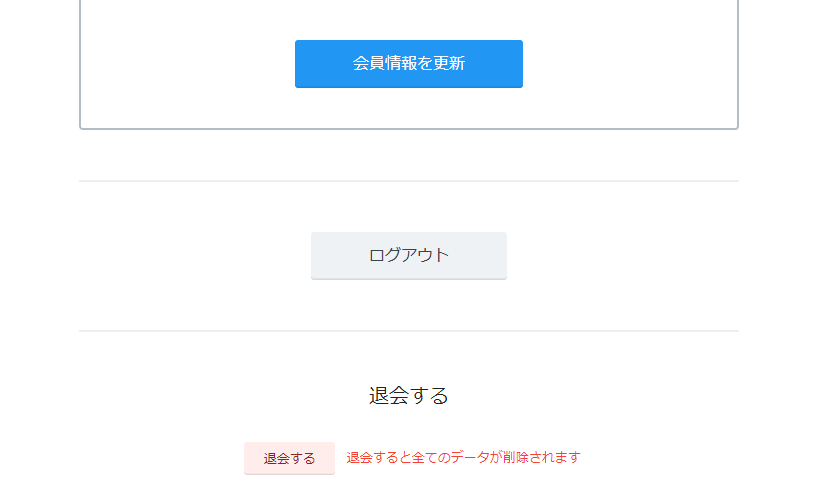Submit the form with 会員情報を更新
Image resolution: width=825 pixels, height=488 pixels.
click(x=408, y=64)
